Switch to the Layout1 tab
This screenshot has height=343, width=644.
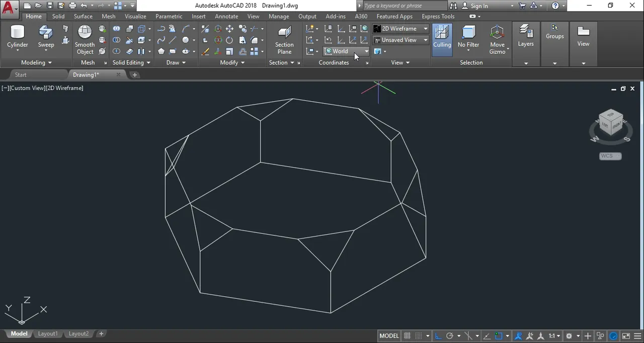pos(48,333)
